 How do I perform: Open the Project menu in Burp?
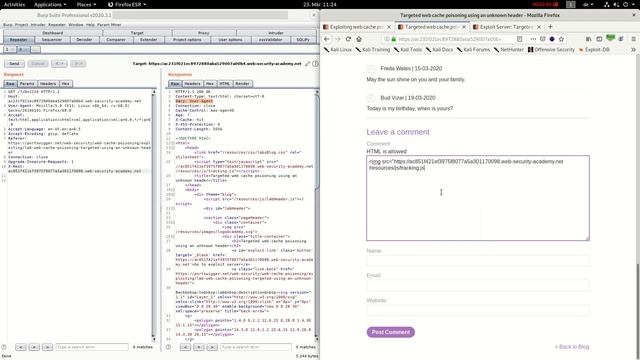pyautogui.click(x=21, y=24)
